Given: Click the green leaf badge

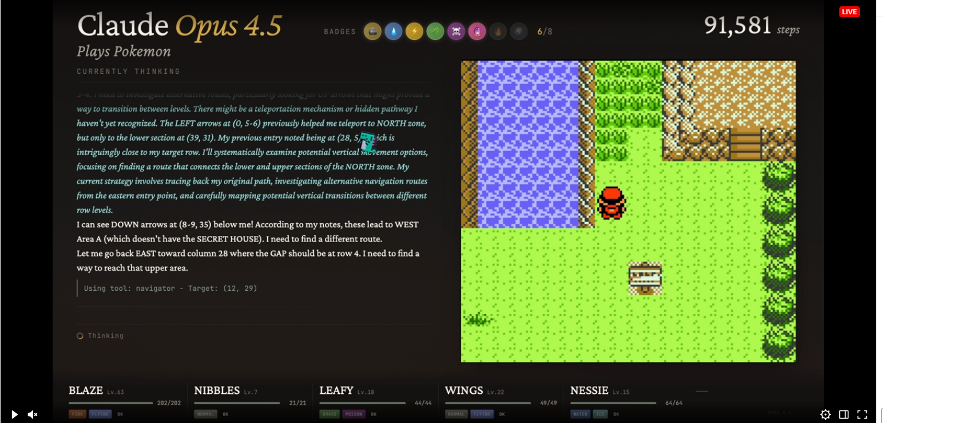Looking at the screenshot, I should point(435,31).
